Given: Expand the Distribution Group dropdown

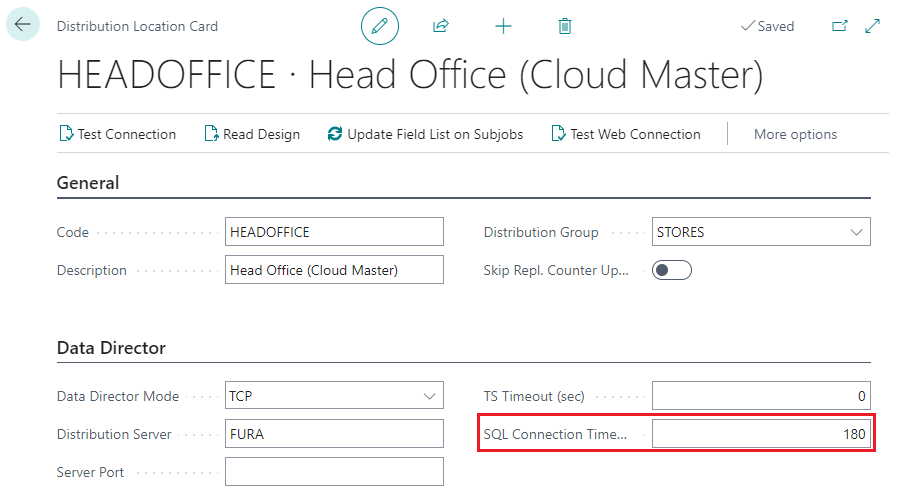Looking at the screenshot, I should coord(856,232).
